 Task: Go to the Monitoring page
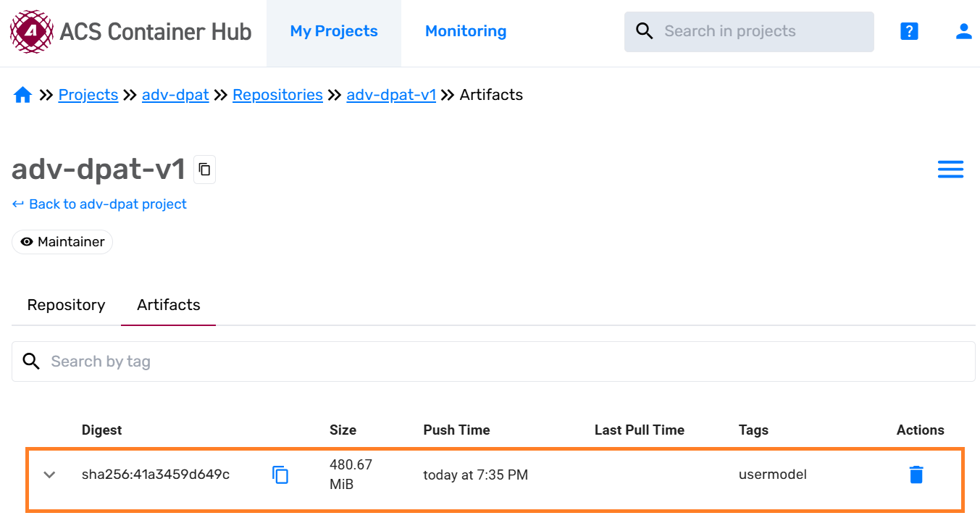(x=466, y=31)
